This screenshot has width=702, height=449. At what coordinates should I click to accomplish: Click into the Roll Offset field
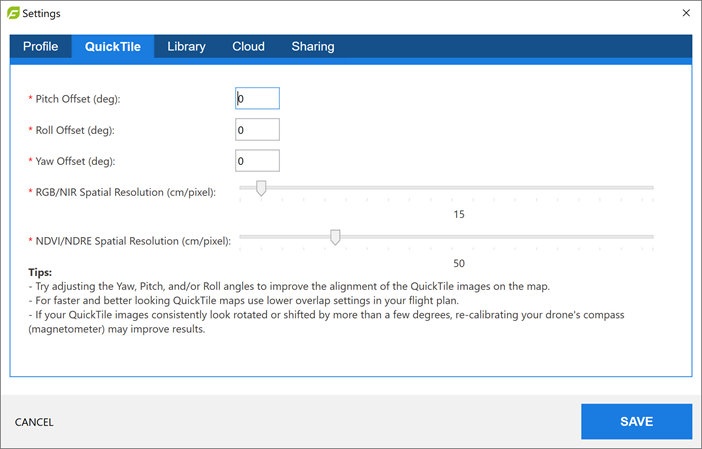pyautogui.click(x=257, y=130)
